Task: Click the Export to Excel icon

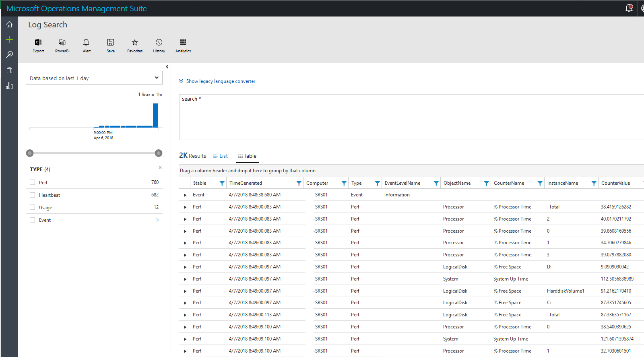Action: pos(38,42)
